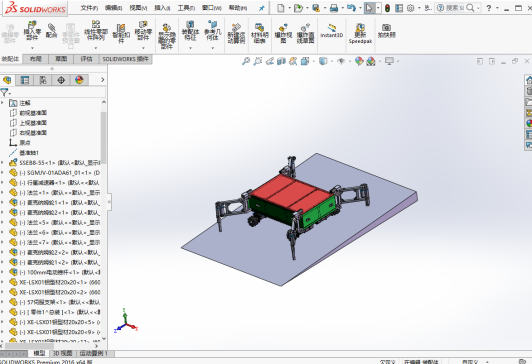Switch to SOLIDWORKS 插件 tab
The width and height of the screenshot is (532, 364).
click(126, 59)
